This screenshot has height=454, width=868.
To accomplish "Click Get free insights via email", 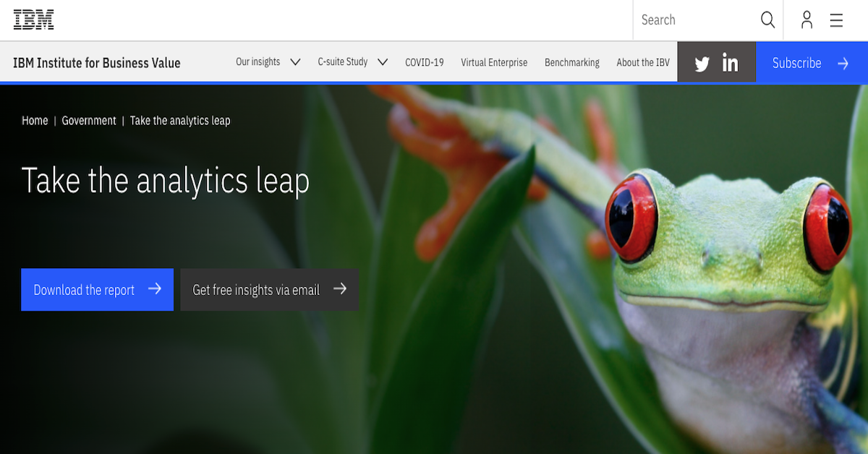I will tap(269, 290).
